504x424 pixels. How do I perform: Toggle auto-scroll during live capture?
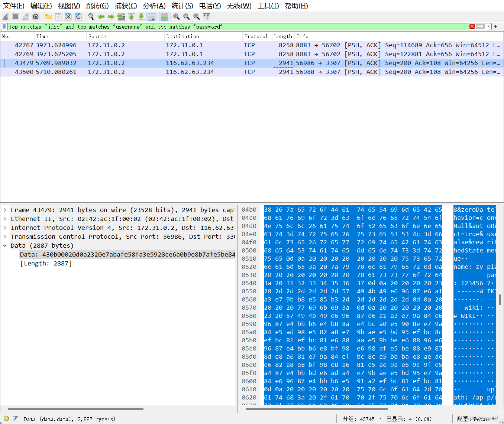point(151,17)
